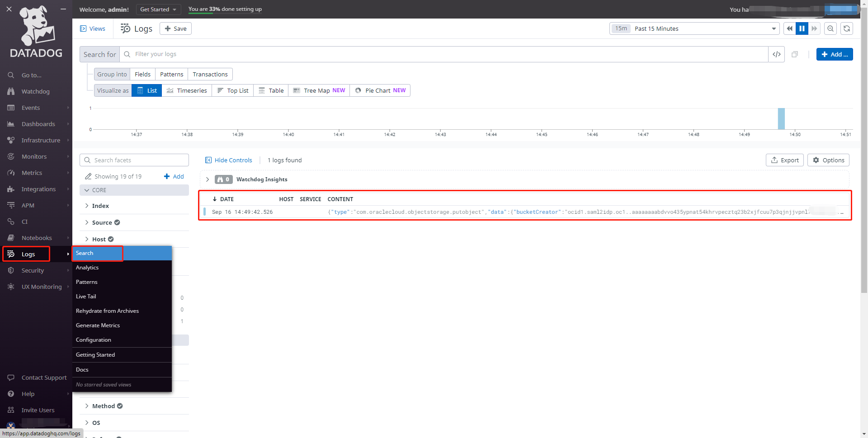Open Watchdog in the sidebar
Viewport: 868px width, 438px height.
point(35,91)
